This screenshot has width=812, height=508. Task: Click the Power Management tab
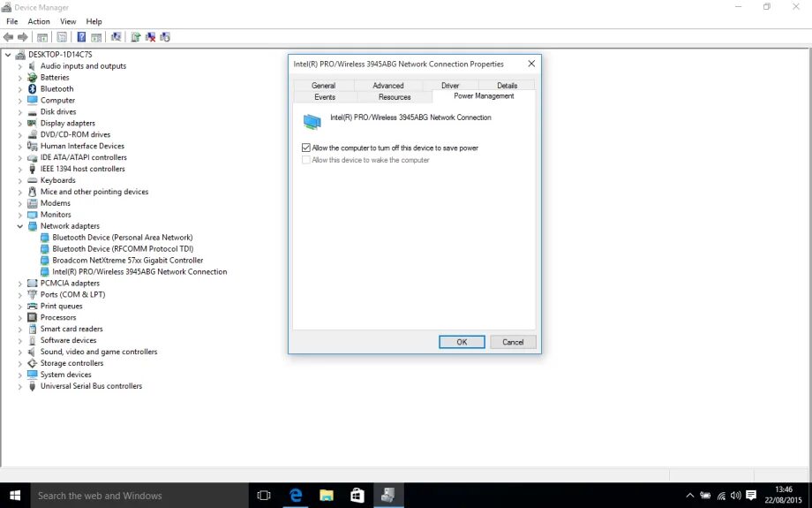484,96
